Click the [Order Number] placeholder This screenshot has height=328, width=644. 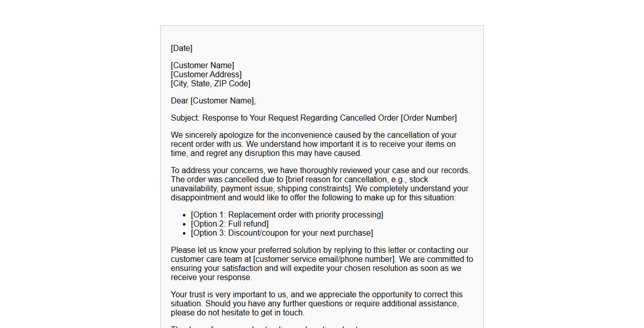pyautogui.click(x=428, y=118)
